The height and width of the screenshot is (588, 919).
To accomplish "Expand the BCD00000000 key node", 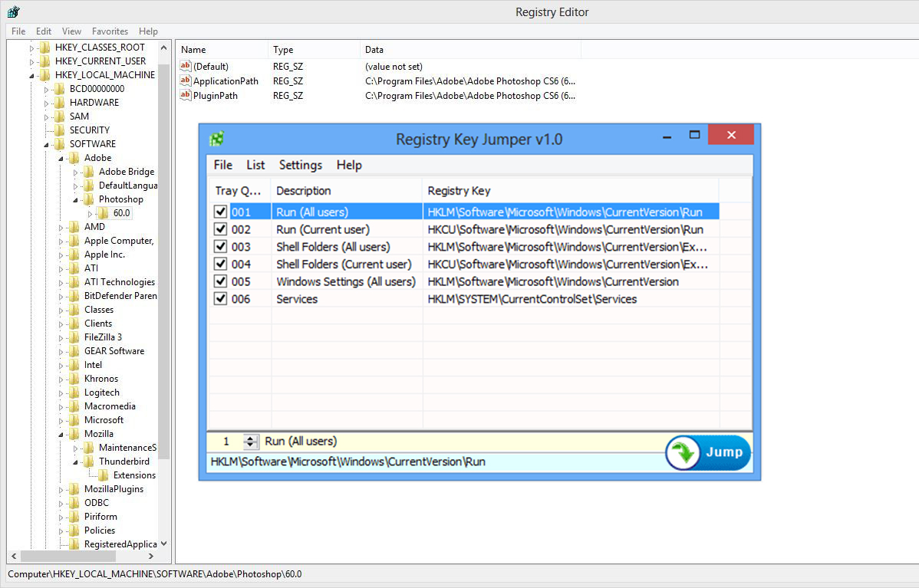I will (46, 90).
